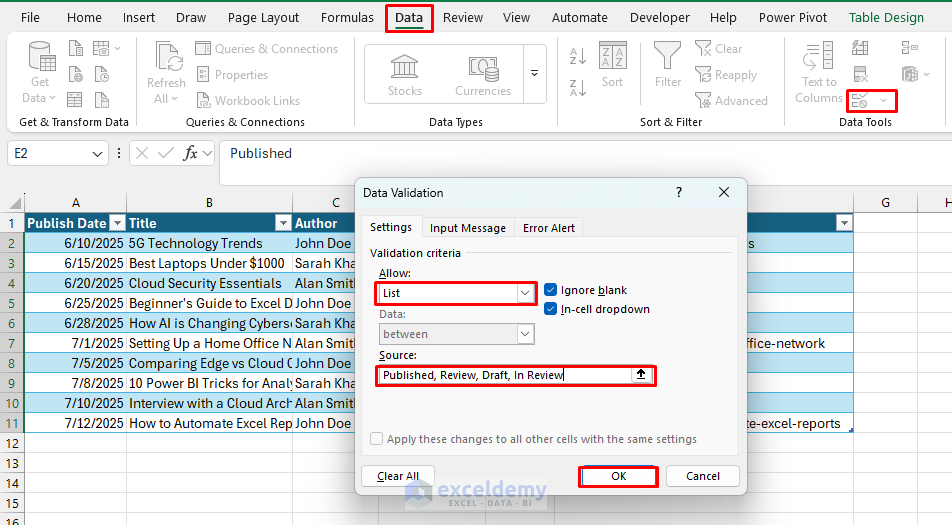This screenshot has height=525, width=952.
Task: Click the Existing Connections icon
Action: [x=101, y=100]
